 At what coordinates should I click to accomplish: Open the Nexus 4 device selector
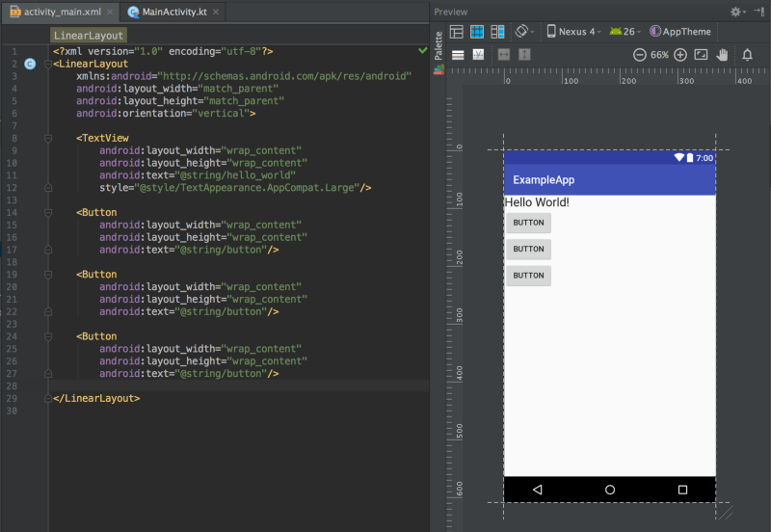573,32
